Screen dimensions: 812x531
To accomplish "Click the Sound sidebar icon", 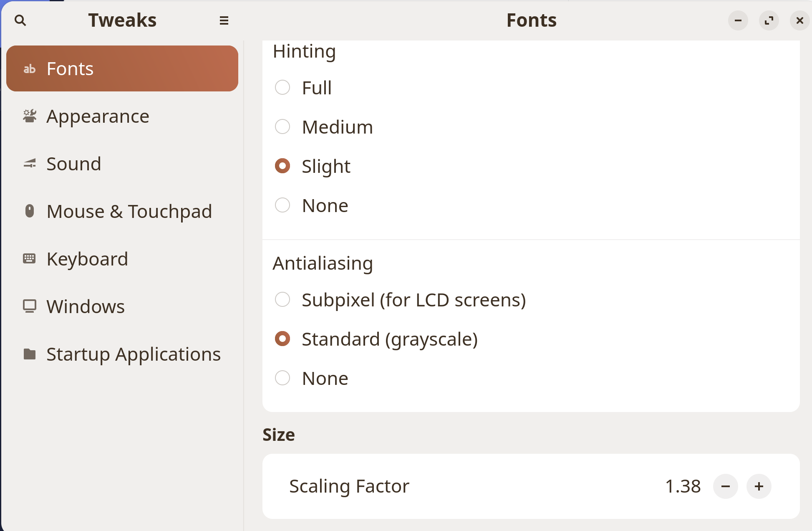I will 29,164.
